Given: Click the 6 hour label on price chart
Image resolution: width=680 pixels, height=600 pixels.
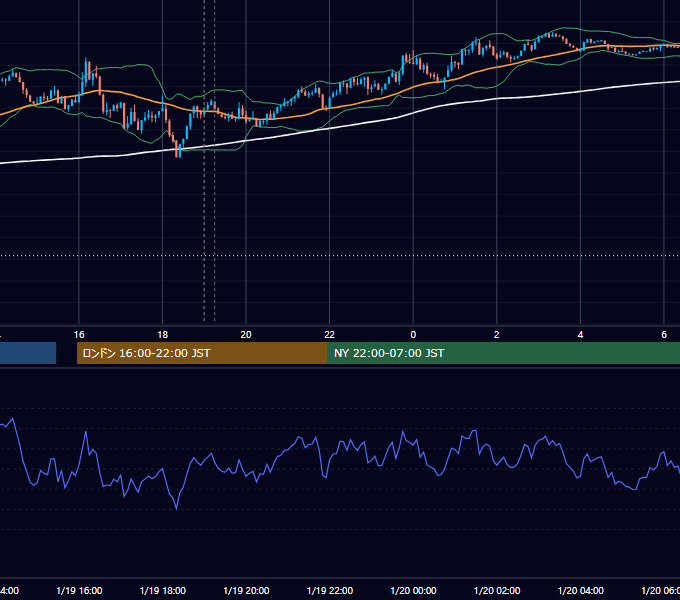Looking at the screenshot, I should pyautogui.click(x=664, y=335).
